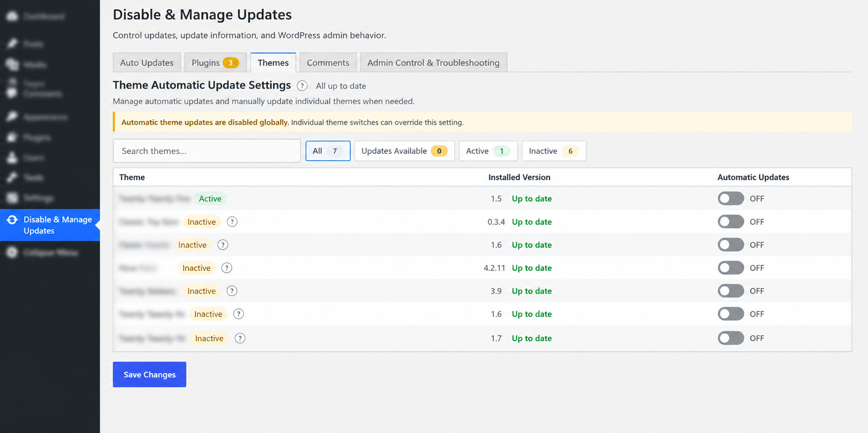The height and width of the screenshot is (433, 868).
Task: Filter themes by Updates Available
Action: click(x=404, y=151)
